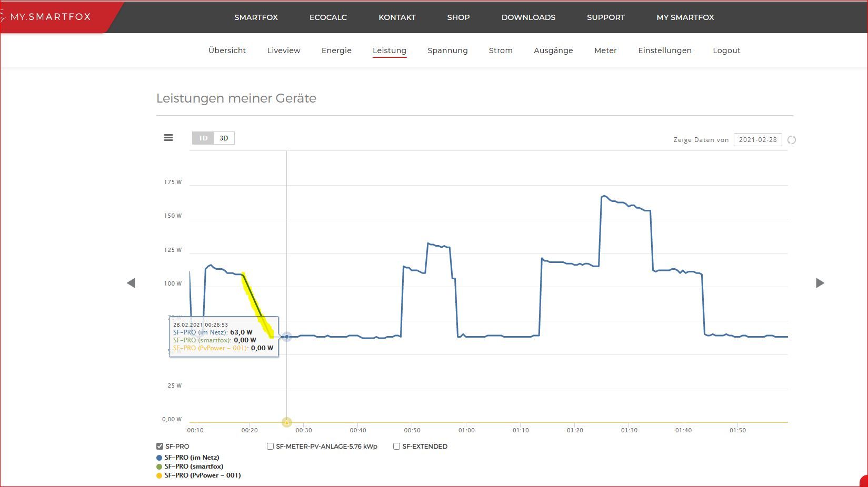Switch to 3D range view
868x487 pixels.
coord(224,138)
